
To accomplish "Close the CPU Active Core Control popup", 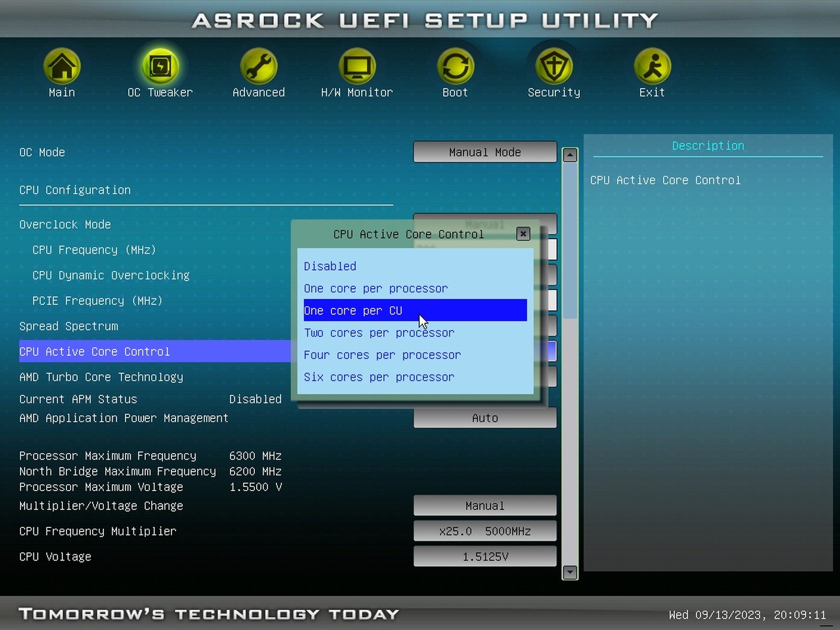I will [x=523, y=234].
